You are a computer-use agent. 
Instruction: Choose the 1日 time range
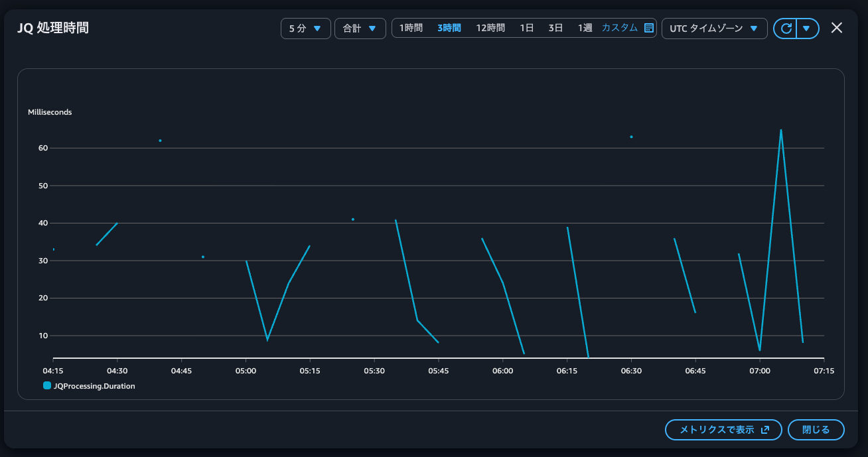(527, 28)
